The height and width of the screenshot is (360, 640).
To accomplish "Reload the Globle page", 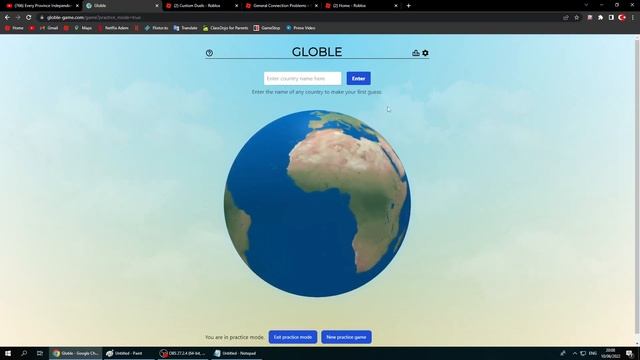I will pyautogui.click(x=29, y=18).
